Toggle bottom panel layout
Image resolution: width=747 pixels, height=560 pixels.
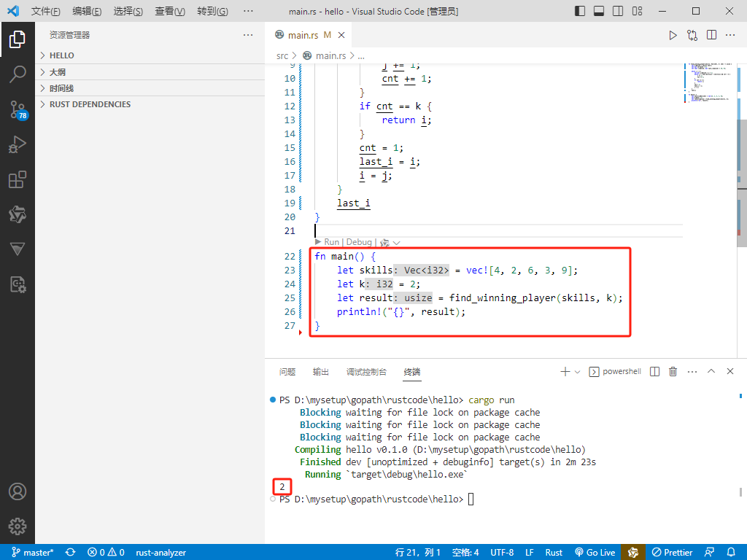[599, 11]
